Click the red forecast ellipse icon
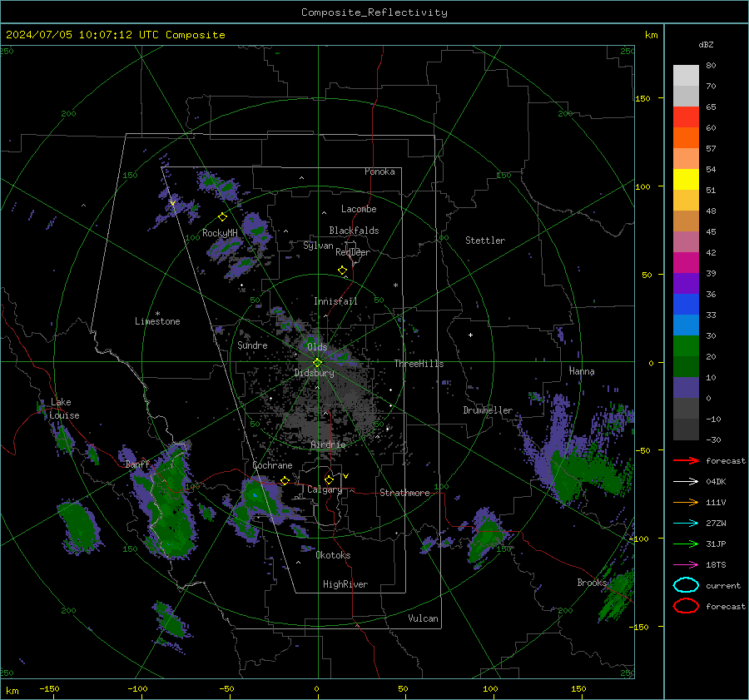This screenshot has width=749, height=700. [x=686, y=606]
